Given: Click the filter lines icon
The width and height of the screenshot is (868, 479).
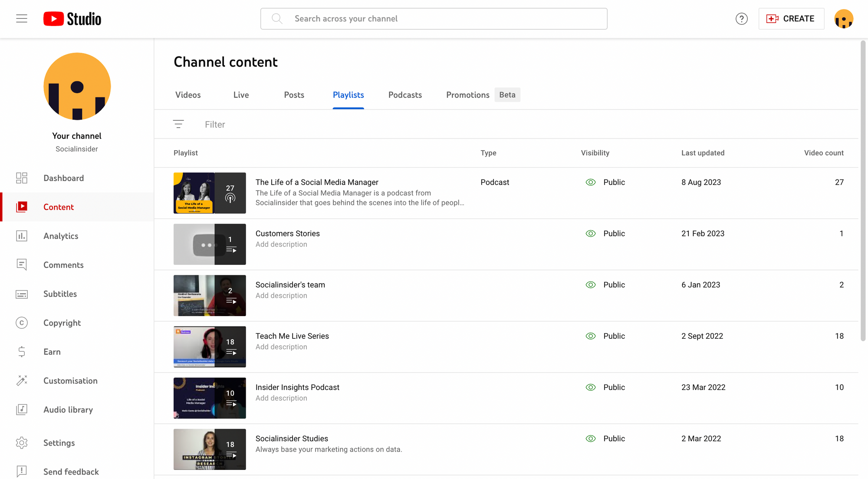Looking at the screenshot, I should 178,124.
